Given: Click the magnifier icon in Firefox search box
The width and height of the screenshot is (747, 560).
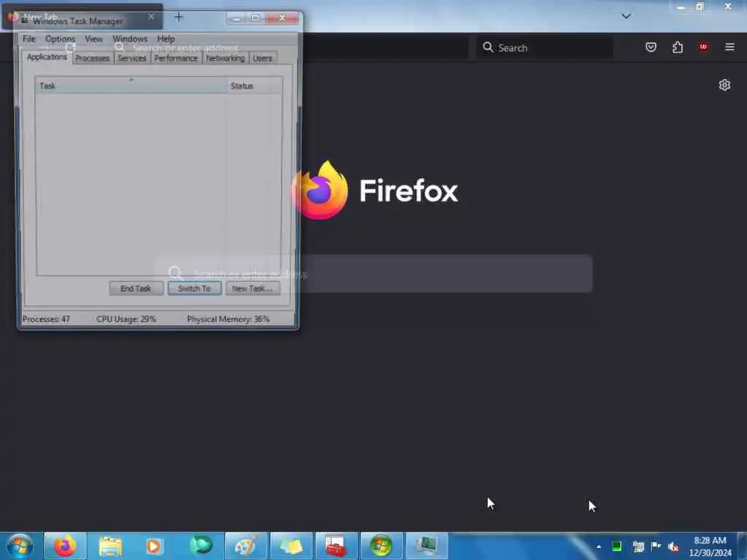Looking at the screenshot, I should coord(488,47).
